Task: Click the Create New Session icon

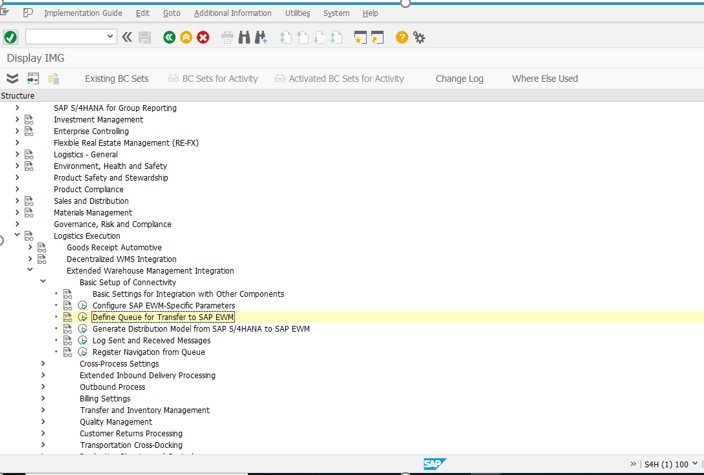Action: pos(361,37)
